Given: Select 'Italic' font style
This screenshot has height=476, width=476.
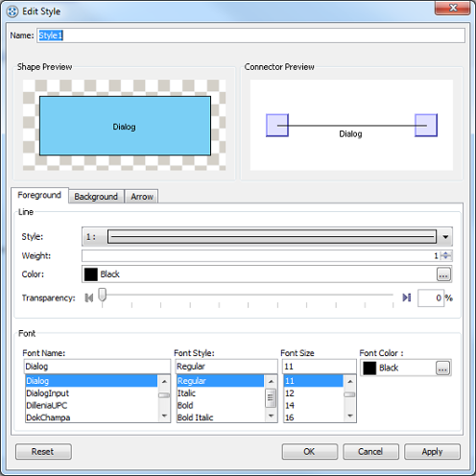Looking at the screenshot, I should [x=221, y=393].
